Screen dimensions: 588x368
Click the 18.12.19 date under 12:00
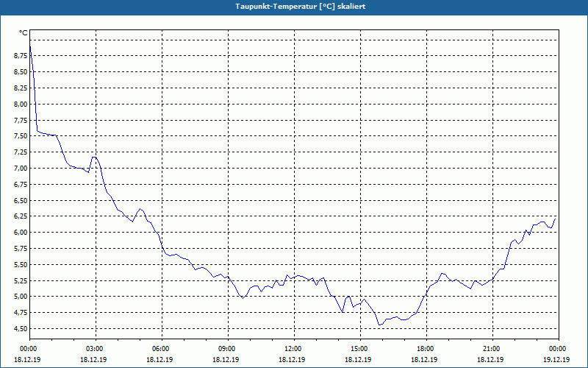(292, 359)
